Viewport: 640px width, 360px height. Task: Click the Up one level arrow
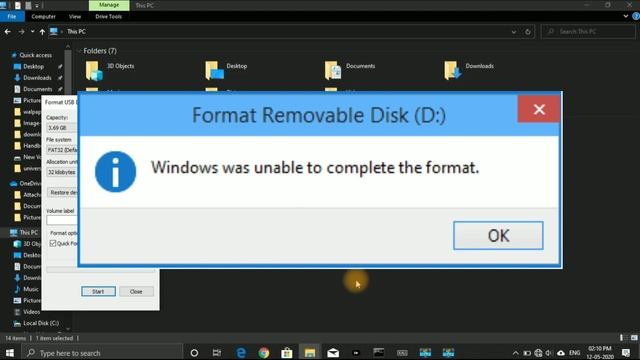coord(42,31)
